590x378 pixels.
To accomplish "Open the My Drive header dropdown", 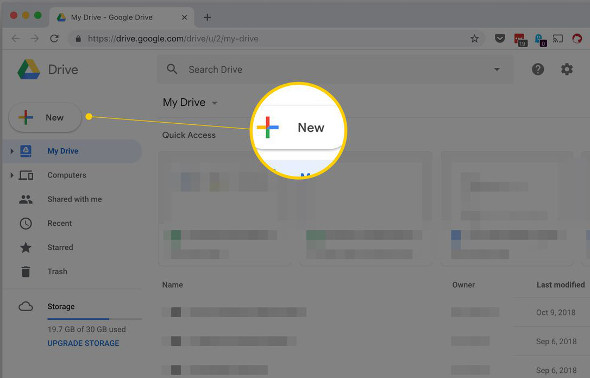I will [x=190, y=102].
